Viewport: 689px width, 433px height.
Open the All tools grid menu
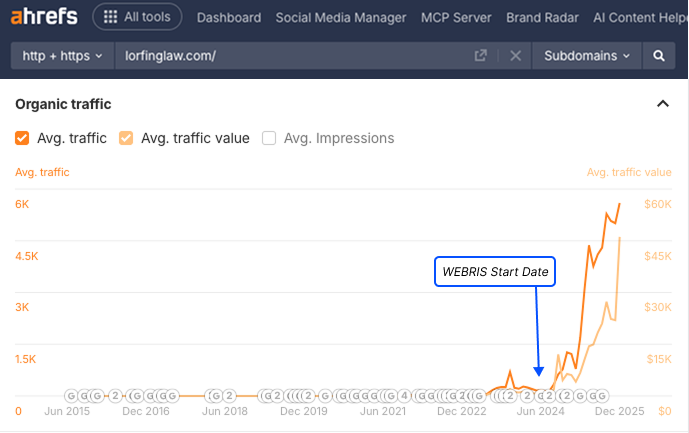coord(137,17)
